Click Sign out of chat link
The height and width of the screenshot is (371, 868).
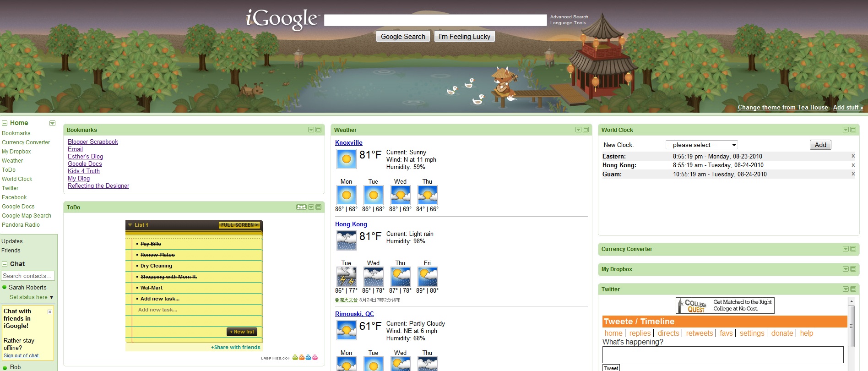pyautogui.click(x=22, y=355)
